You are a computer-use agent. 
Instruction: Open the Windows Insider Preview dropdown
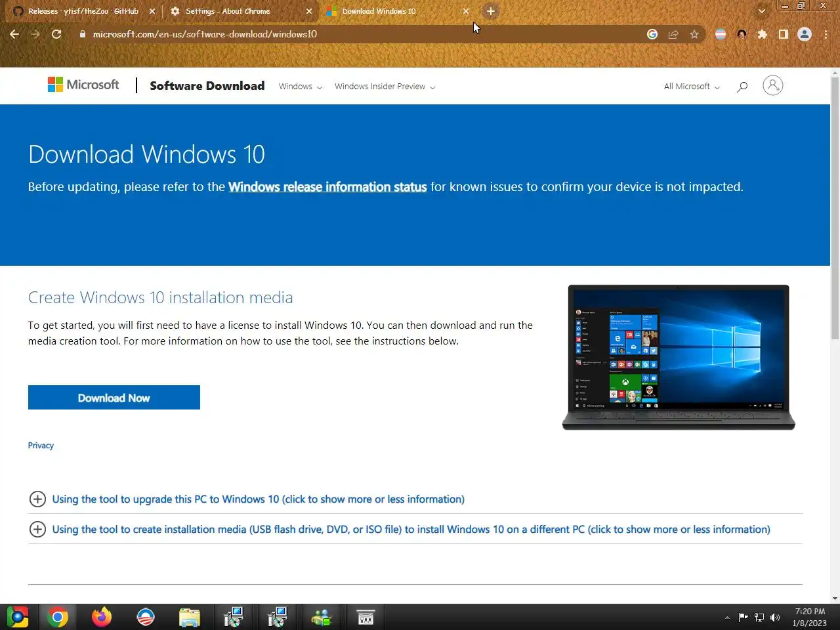pos(385,86)
